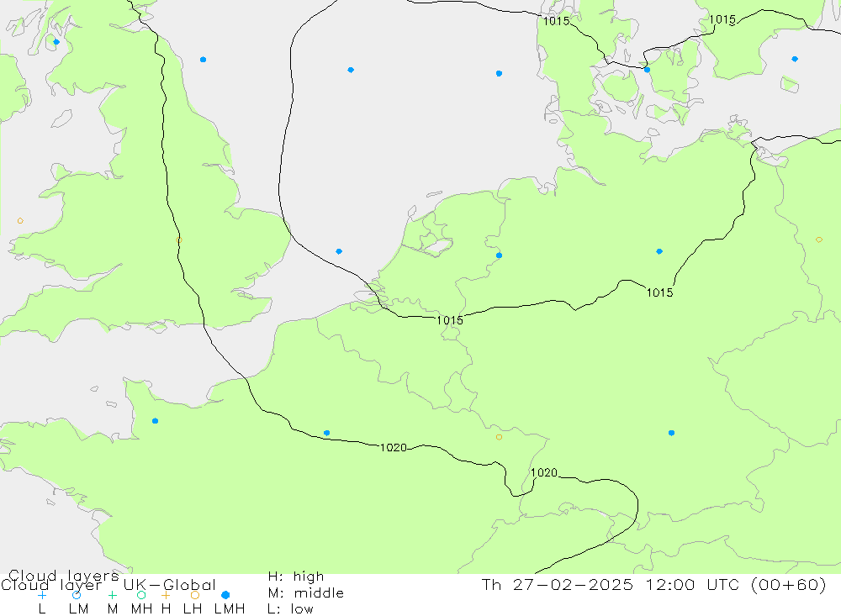Select orange circle marker in northeastern France
Image resolution: width=841 pixels, height=616 pixels.
(x=499, y=438)
